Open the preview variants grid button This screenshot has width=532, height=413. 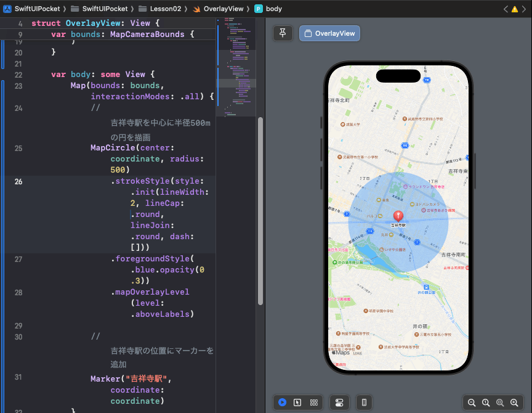[x=314, y=403]
